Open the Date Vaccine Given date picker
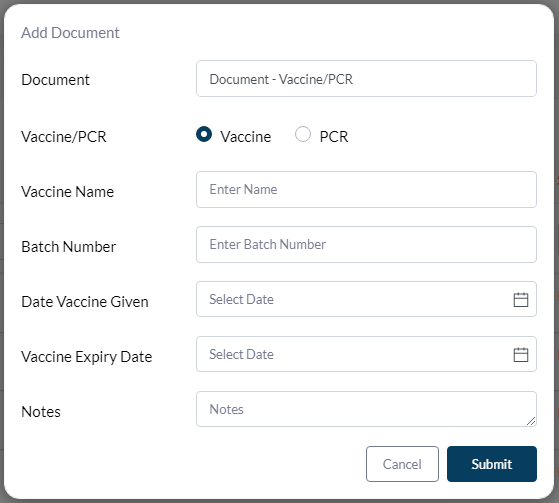Viewport: 559px width, 503px height. (x=366, y=299)
